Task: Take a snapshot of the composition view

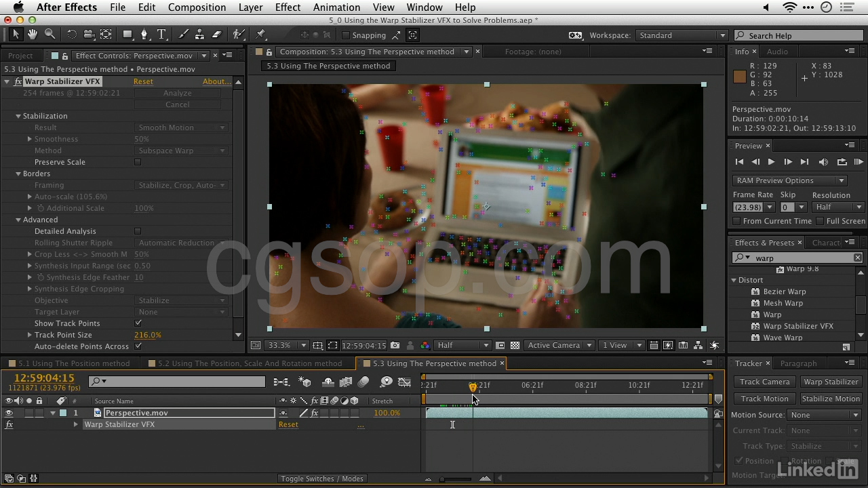Action: (x=395, y=345)
